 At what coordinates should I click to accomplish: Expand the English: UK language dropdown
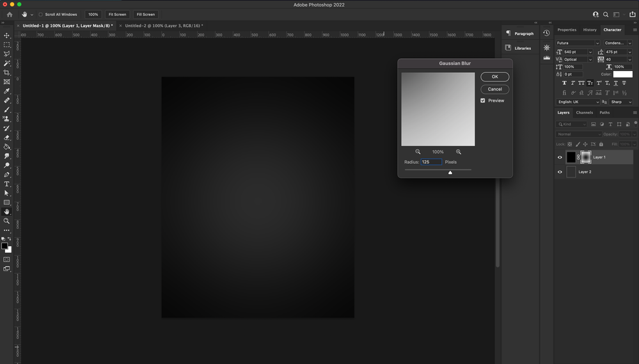pos(578,102)
